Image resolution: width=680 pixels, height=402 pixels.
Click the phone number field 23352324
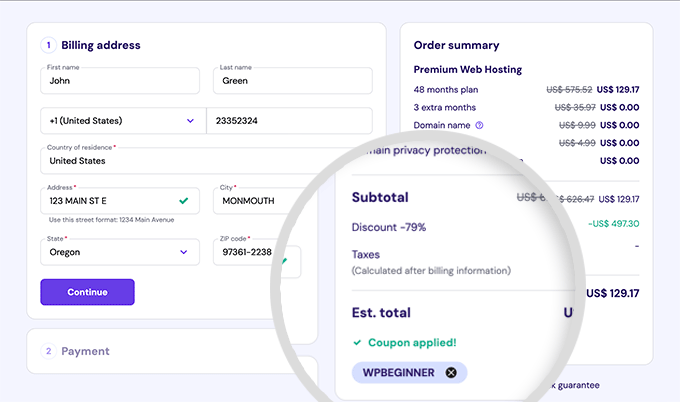click(x=289, y=121)
